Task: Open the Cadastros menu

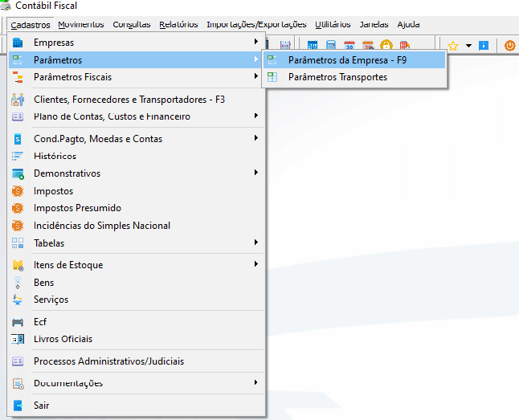Action: click(x=31, y=24)
